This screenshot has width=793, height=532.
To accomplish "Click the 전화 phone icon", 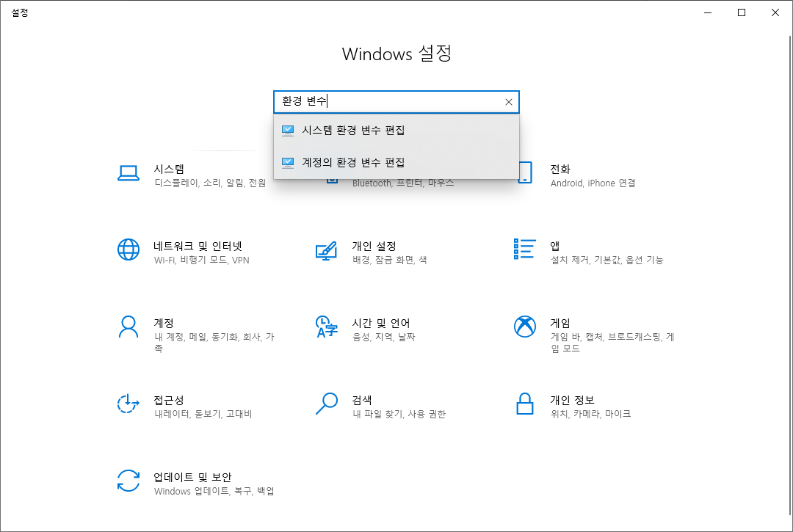I will (x=526, y=172).
